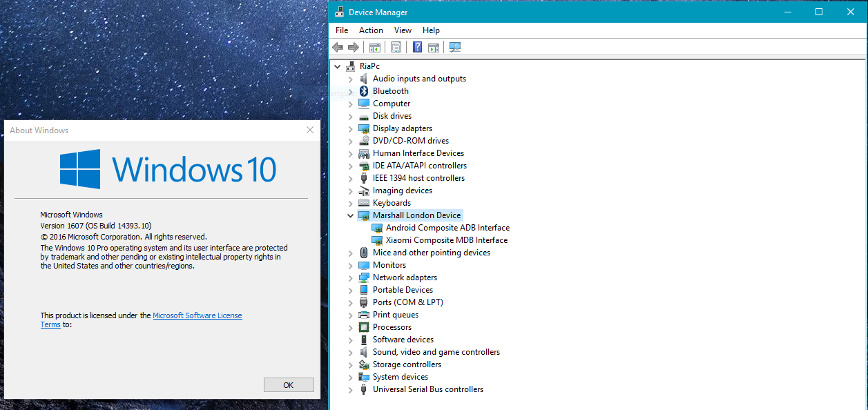Image resolution: width=868 pixels, height=410 pixels.
Task: Click the Forward arrow in the toolbar
Action: [x=353, y=48]
